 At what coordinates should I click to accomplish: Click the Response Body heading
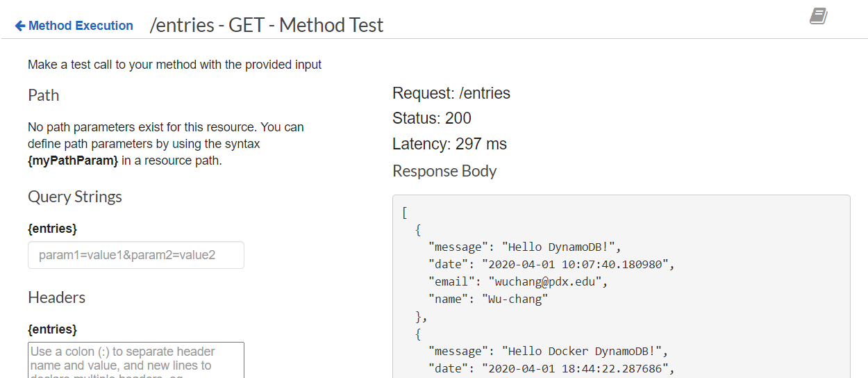pos(444,171)
